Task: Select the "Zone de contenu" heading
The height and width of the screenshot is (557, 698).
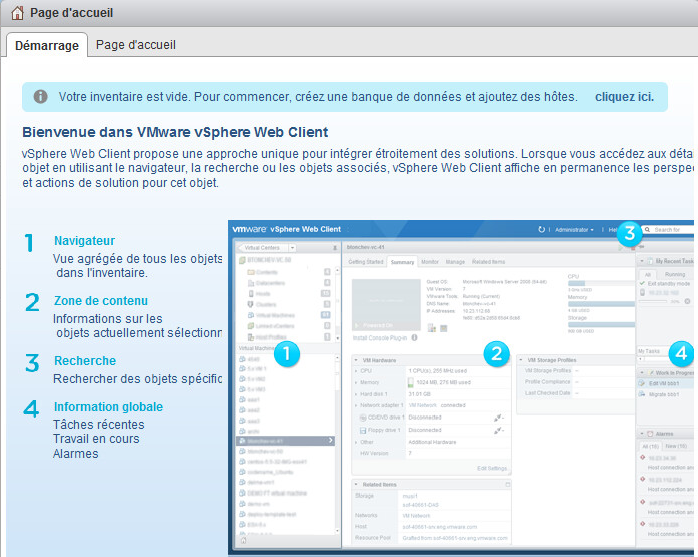Action: [x=101, y=301]
